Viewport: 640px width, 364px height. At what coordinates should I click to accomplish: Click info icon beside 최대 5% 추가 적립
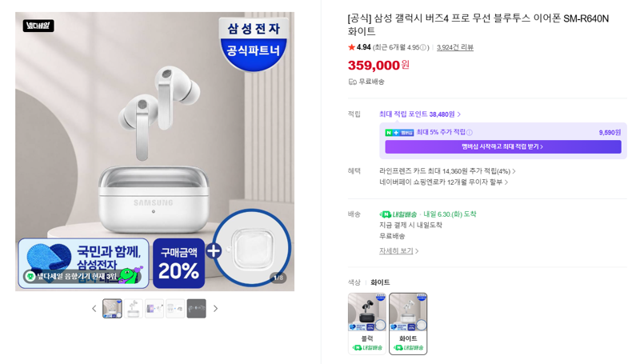(470, 132)
